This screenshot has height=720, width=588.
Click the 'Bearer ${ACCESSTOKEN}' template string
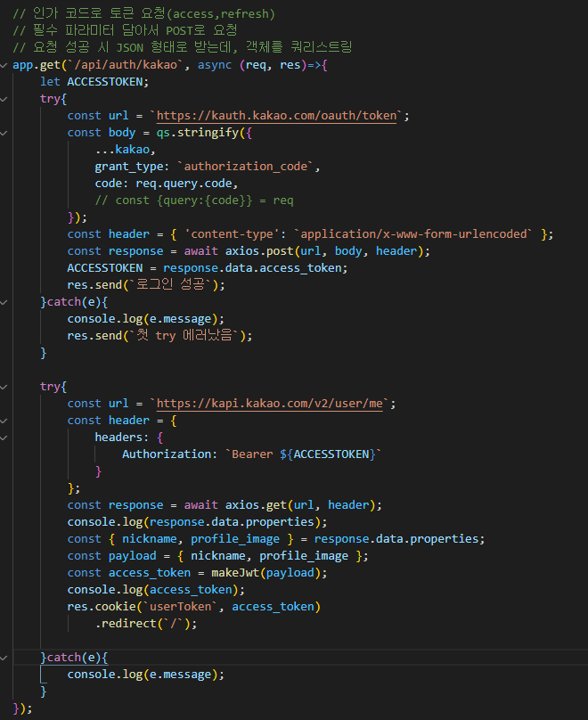[x=304, y=454]
